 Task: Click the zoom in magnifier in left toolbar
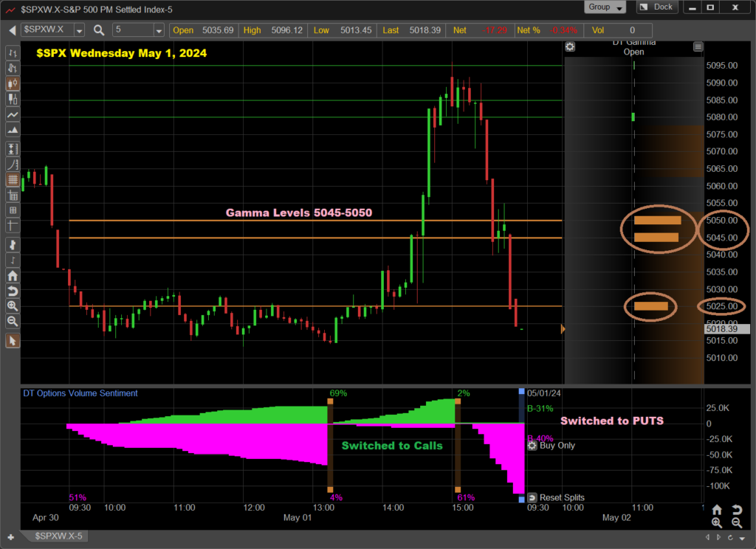point(12,305)
